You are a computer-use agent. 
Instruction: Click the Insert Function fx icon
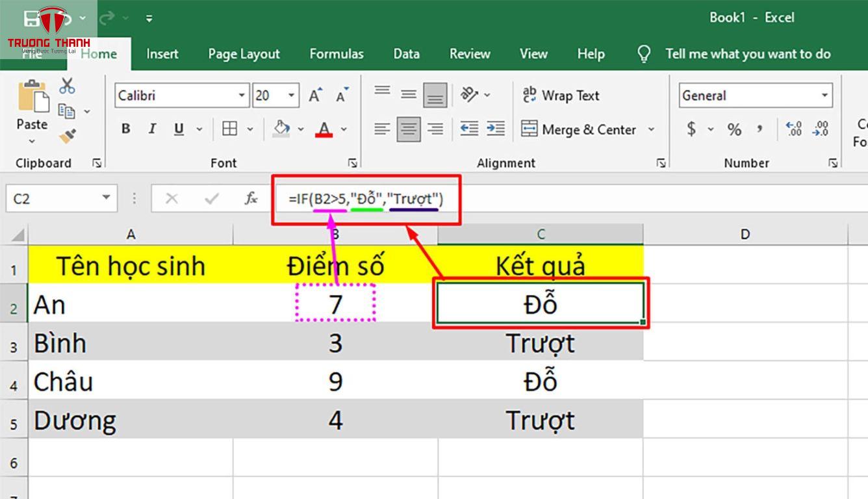pyautogui.click(x=251, y=198)
